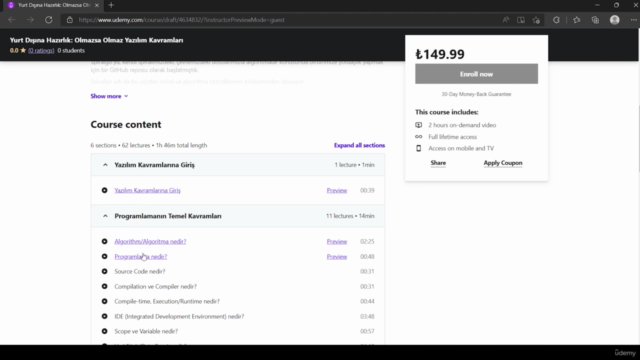Go forward using browser forward arrow
The width and height of the screenshot is (640, 360).
[30, 20]
